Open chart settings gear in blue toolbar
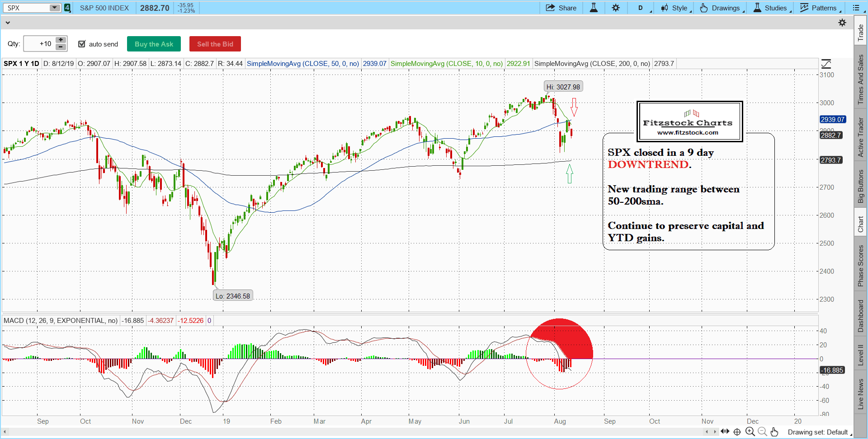The image size is (868, 439). point(616,8)
